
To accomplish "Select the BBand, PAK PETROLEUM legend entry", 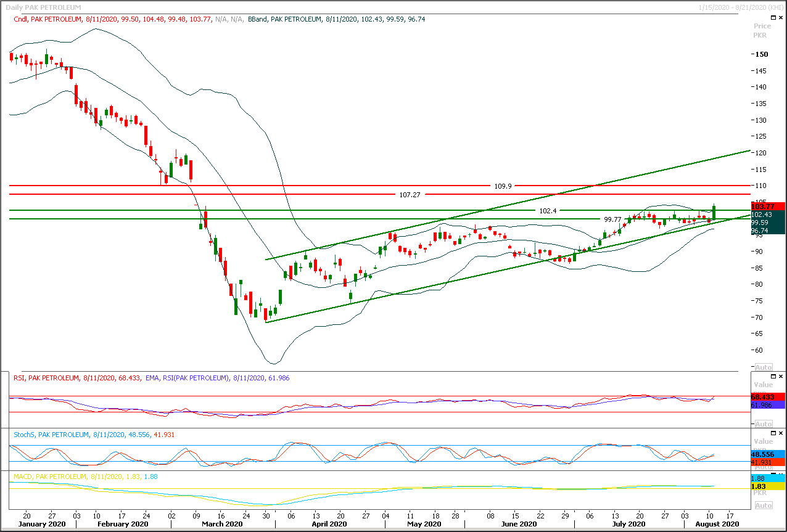I will click(337, 19).
